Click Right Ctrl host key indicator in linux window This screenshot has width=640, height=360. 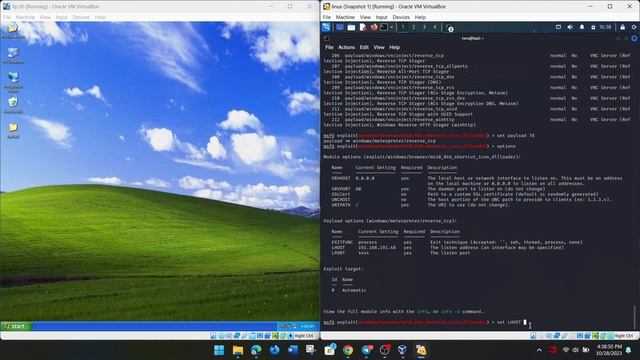(624, 336)
